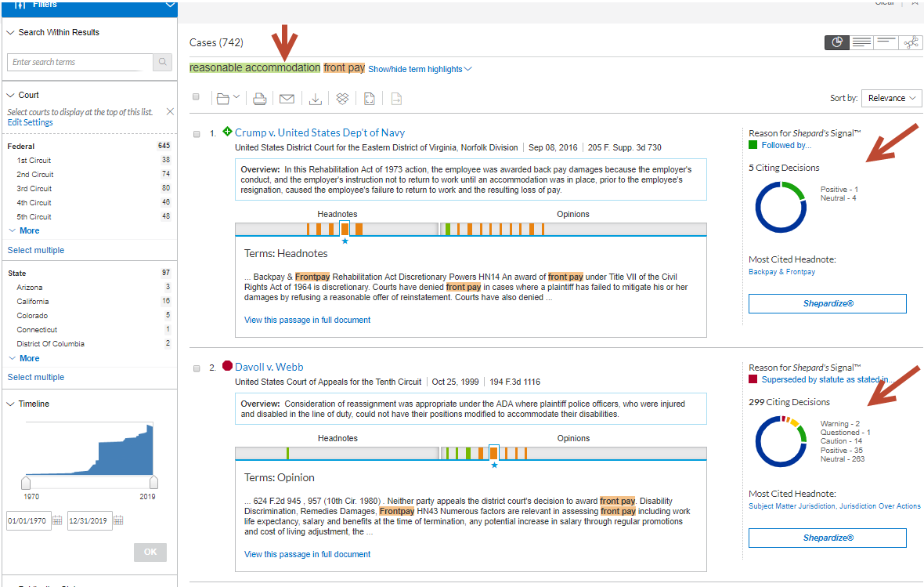The height and width of the screenshot is (587, 924).
Task: Switch to graphical pie chart view
Action: pos(837,42)
